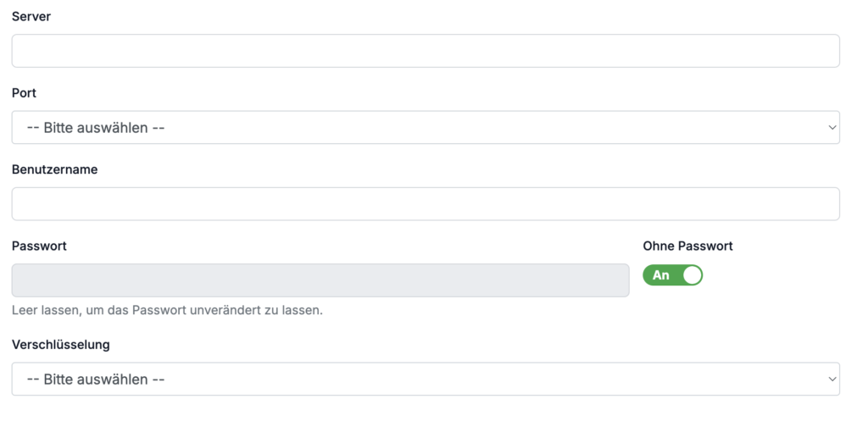Click the Verschlüsselung "Bitte auswählen" placeholder text

coord(96,379)
